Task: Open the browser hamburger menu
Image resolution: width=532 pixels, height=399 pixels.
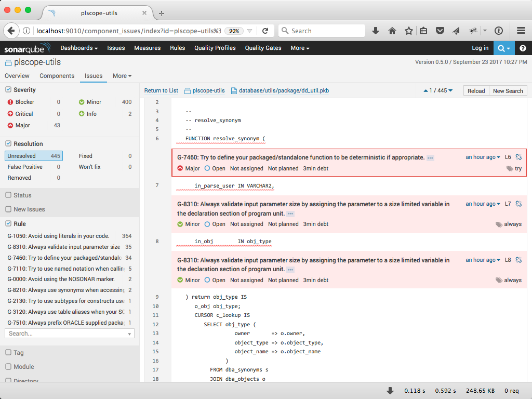Action: point(521,31)
